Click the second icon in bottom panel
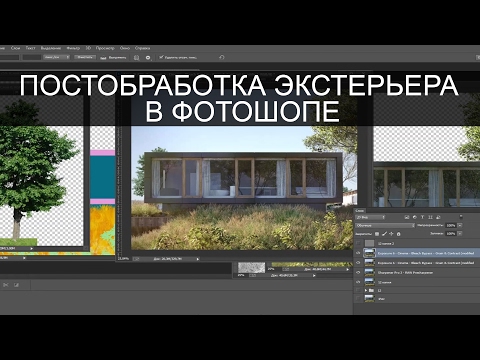Image resolution: width=480 pixels, height=360 pixels. [x=16, y=285]
